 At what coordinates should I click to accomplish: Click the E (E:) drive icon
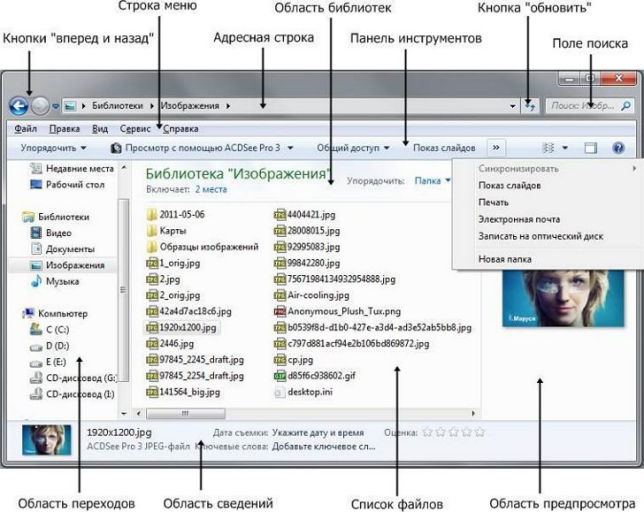pos(36,363)
